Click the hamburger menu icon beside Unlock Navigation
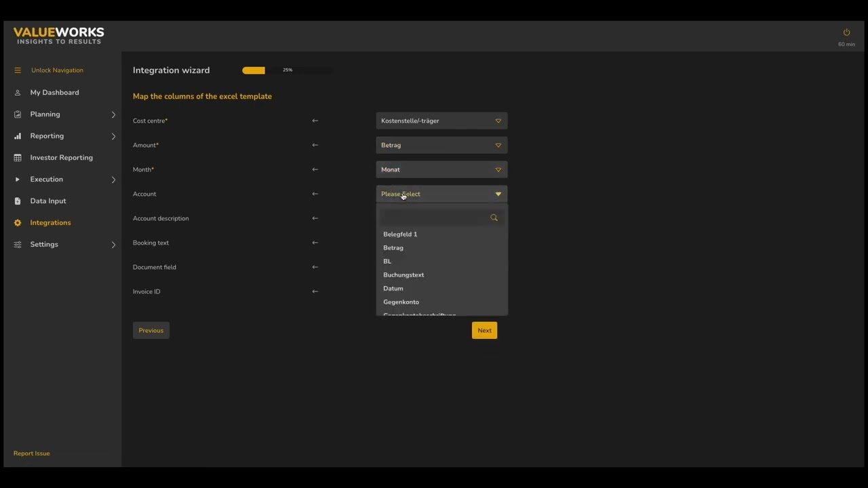Viewport: 868px width, 488px height. click(x=18, y=70)
